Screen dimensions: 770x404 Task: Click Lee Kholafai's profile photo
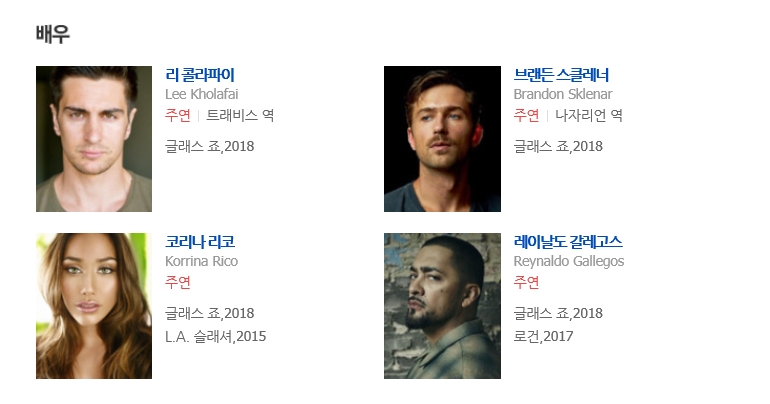94,139
